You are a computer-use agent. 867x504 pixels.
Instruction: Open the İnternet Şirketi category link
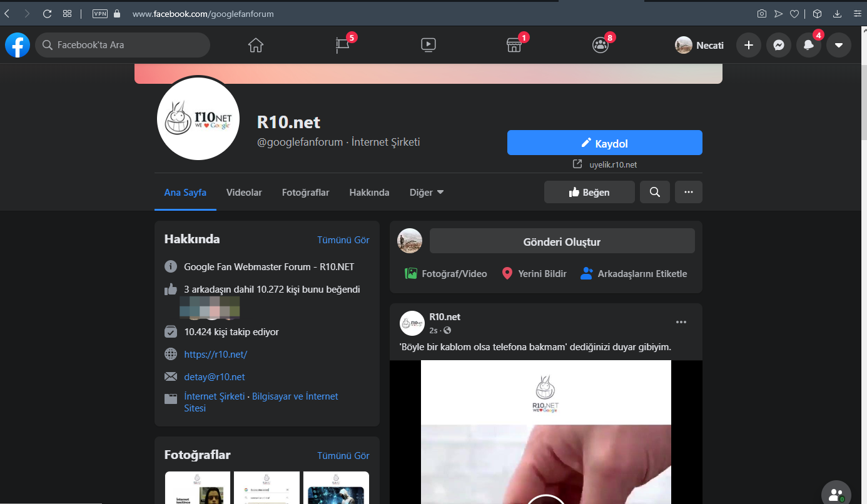(215, 396)
